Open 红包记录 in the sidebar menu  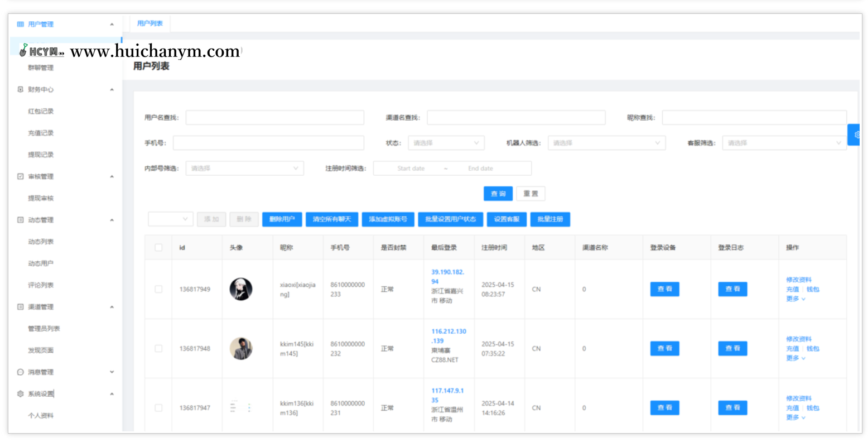point(41,111)
